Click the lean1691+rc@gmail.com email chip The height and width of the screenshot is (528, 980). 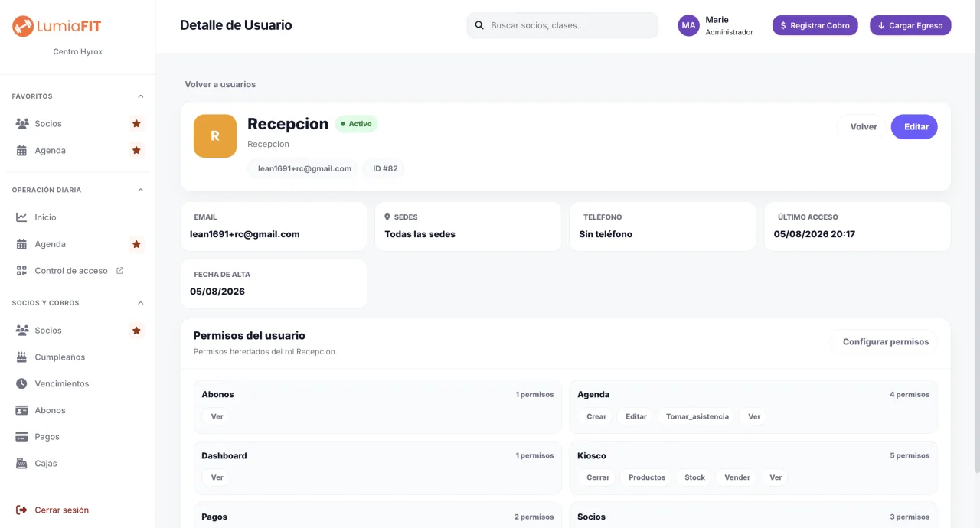point(303,168)
